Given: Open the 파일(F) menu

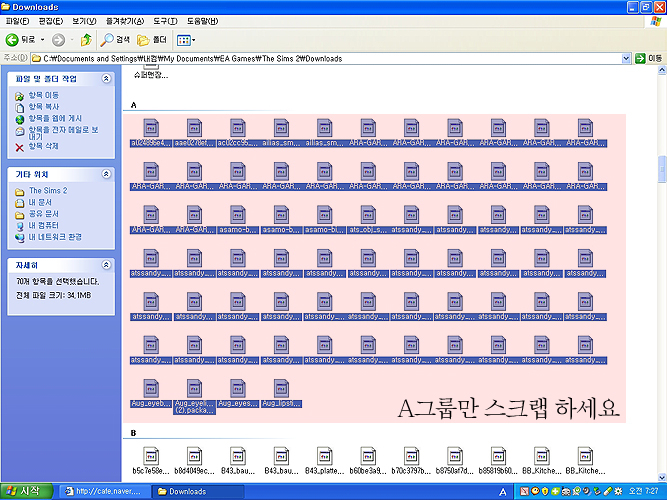Looking at the screenshot, I should [x=18, y=20].
